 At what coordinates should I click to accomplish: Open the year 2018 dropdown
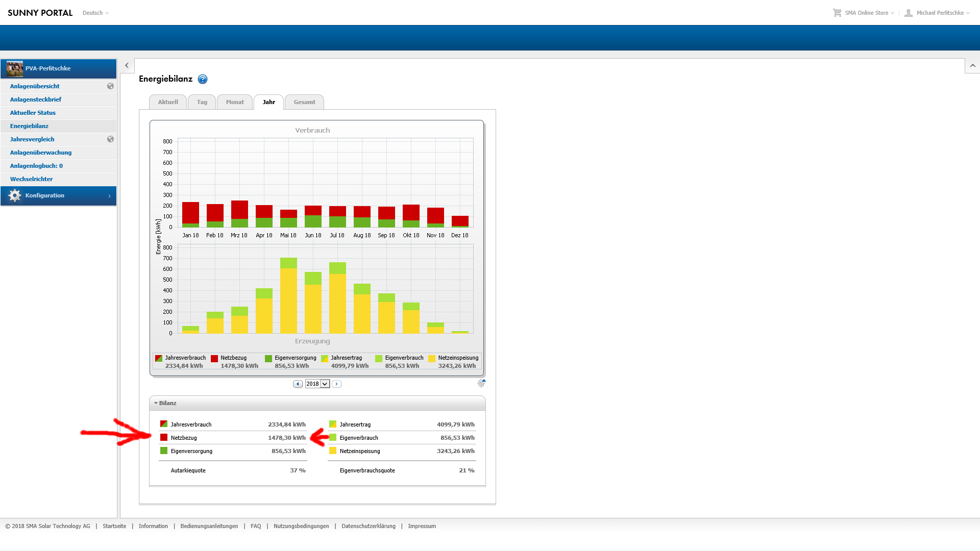click(x=325, y=384)
